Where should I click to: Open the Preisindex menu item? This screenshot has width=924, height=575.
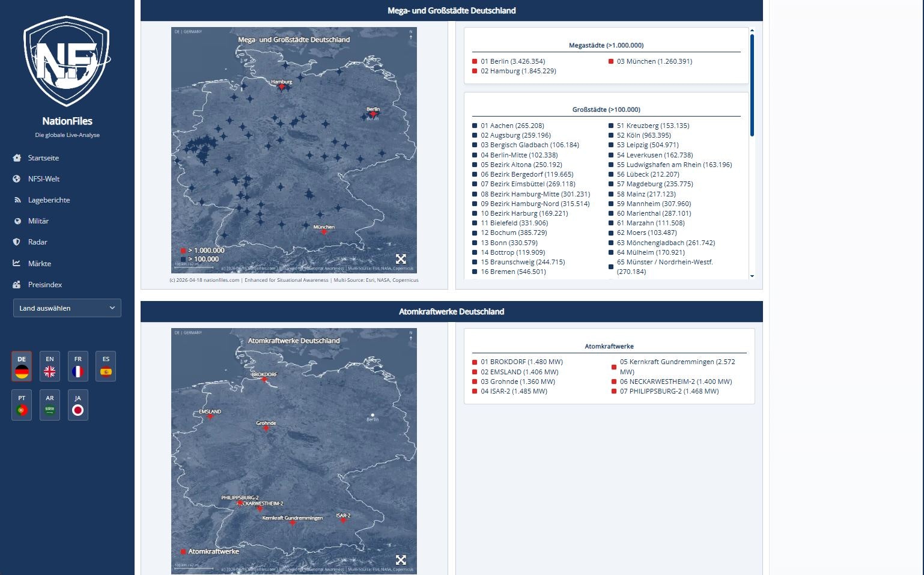pyautogui.click(x=45, y=285)
